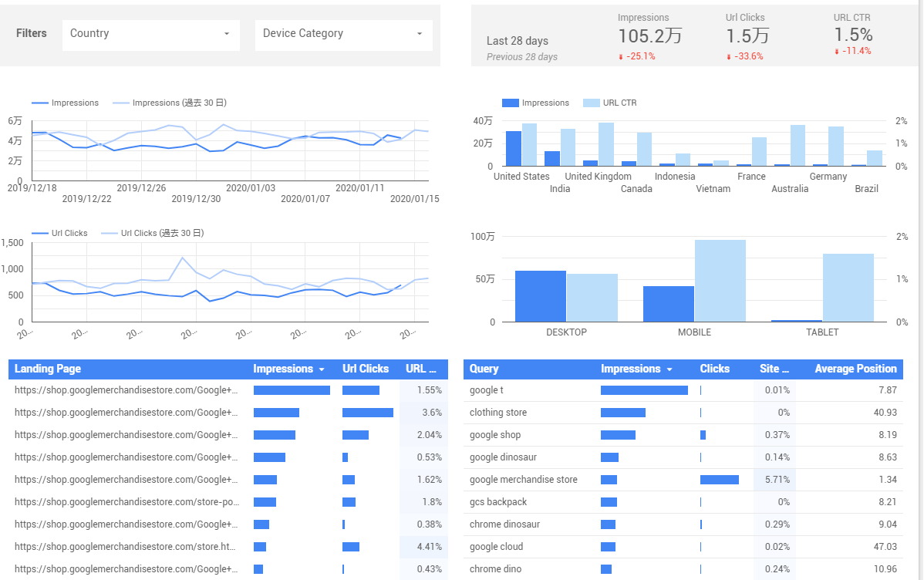Click the truncated URL column header
This screenshot has width=924, height=580.
click(x=421, y=369)
